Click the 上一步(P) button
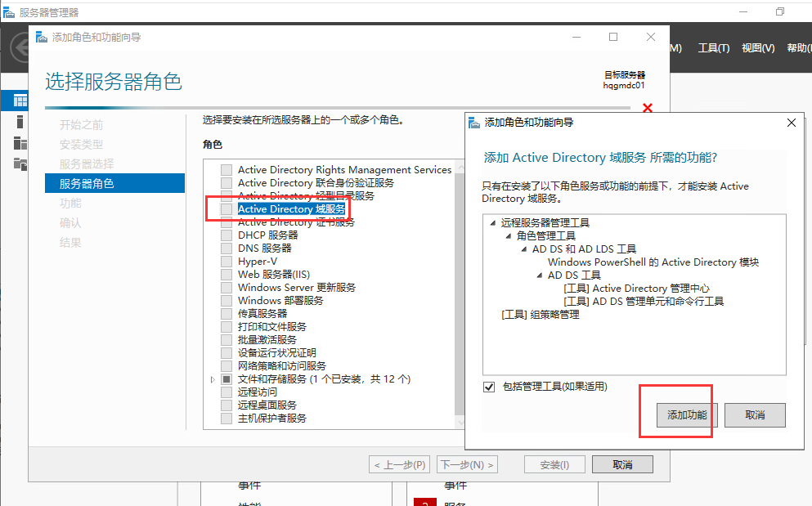Screen dimensions: 812x506 [400, 464]
